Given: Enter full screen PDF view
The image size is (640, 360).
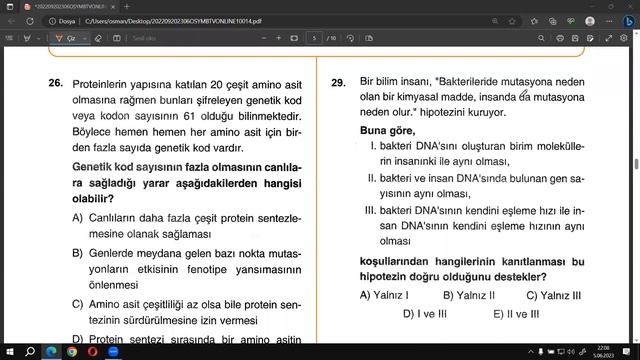Looking at the screenshot, I should pos(609,38).
